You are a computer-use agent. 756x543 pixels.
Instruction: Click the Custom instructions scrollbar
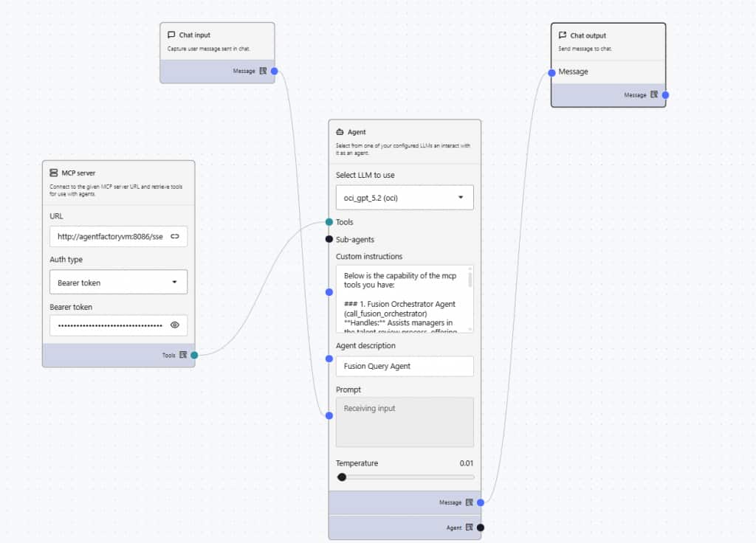click(470, 278)
